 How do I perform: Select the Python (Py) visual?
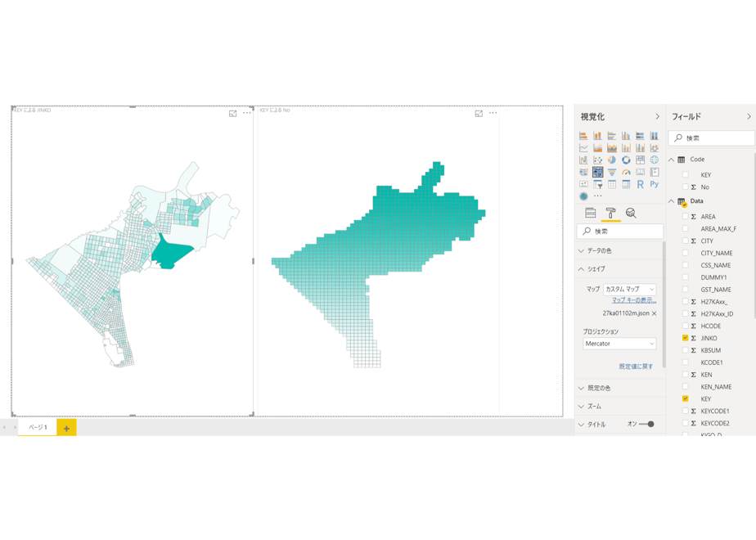[655, 184]
